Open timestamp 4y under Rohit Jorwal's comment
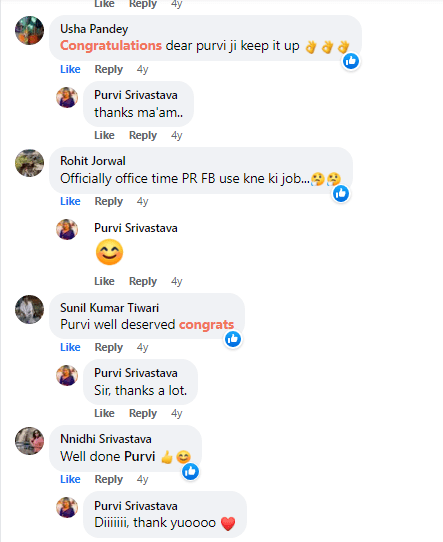The width and height of the screenshot is (443, 542). [142, 202]
